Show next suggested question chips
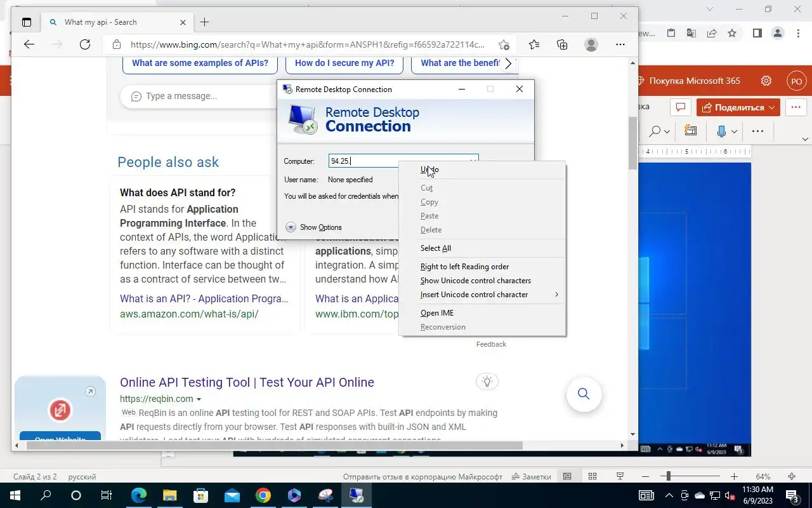 508,63
